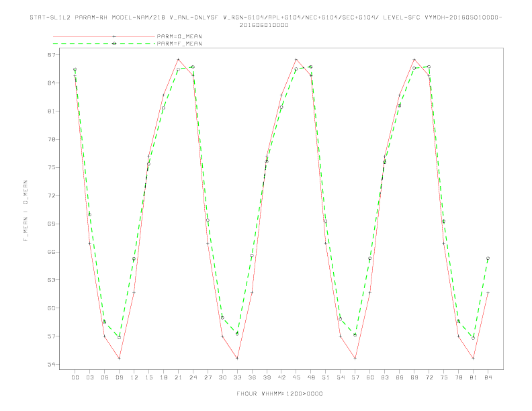This screenshot has height=411, width=532.
Task: Click the F_MEAN circle marker at forecast hour 60
Action: pyautogui.click(x=370, y=259)
